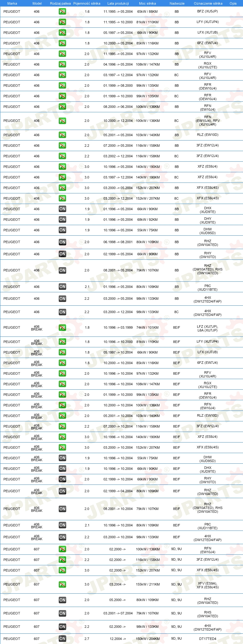
Task: Click diesel ON icon in 607 4HX row
Action: [x=62, y=627]
